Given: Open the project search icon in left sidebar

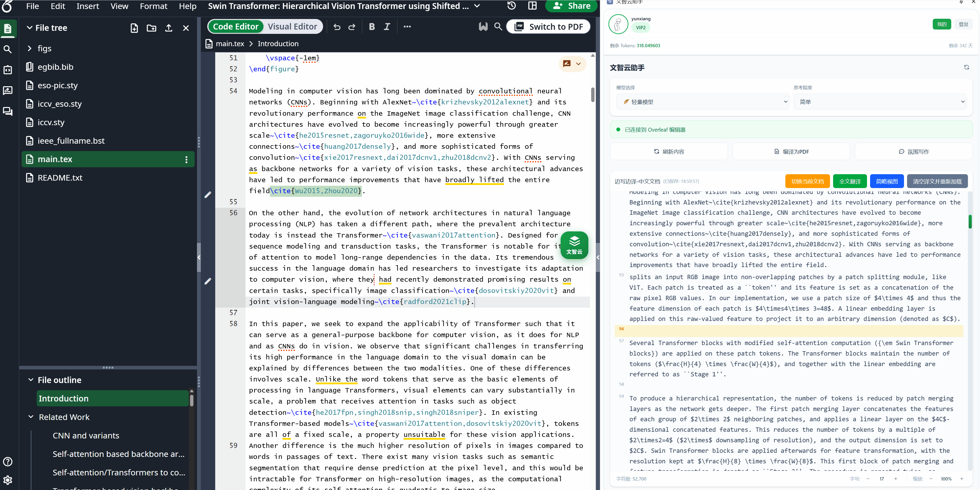Looking at the screenshot, I should (8, 49).
